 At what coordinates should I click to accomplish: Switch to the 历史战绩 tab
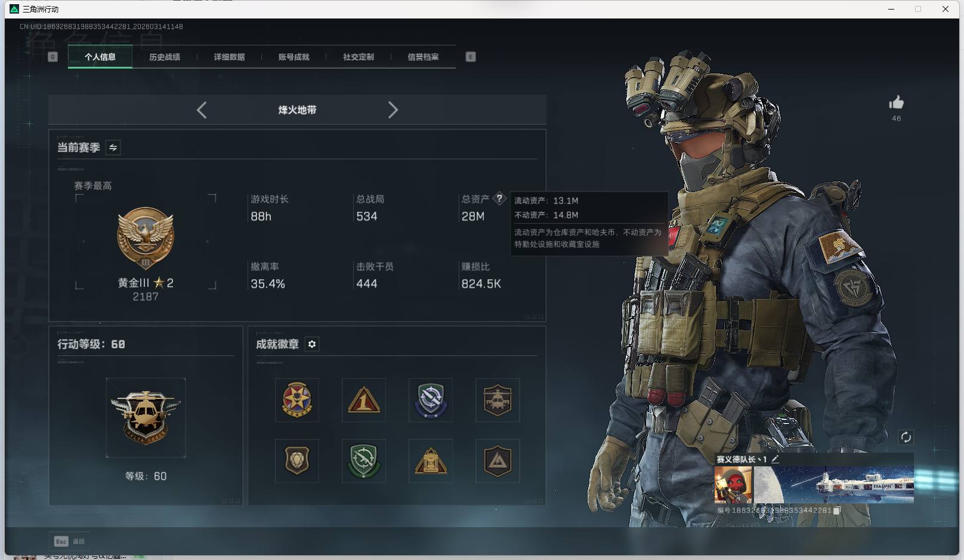click(165, 57)
